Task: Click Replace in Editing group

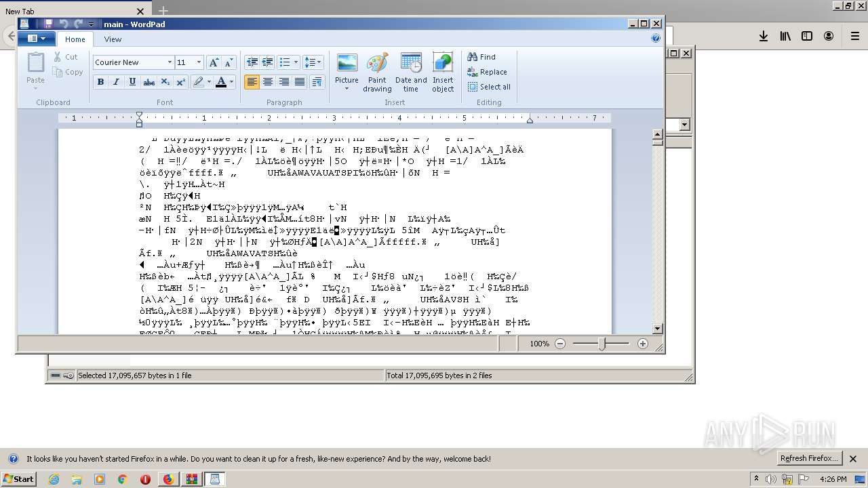Action: (487, 72)
